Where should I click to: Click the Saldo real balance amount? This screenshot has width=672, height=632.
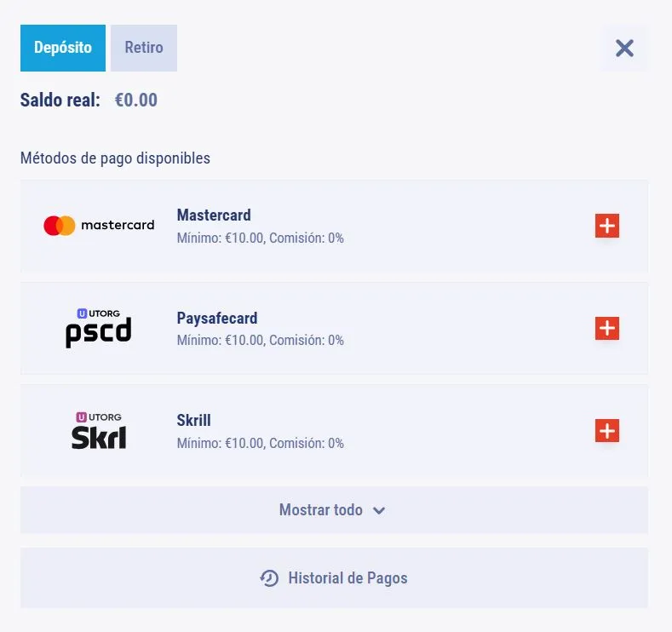[x=136, y=101]
